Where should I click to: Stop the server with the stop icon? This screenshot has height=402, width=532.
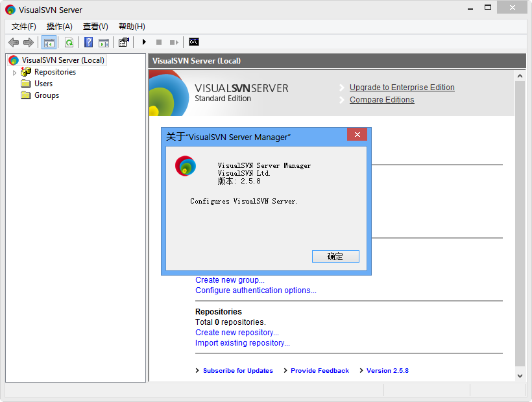click(159, 42)
